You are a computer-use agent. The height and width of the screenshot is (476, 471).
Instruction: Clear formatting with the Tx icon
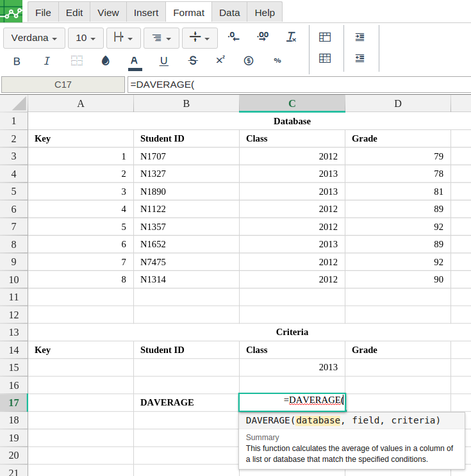(x=292, y=37)
